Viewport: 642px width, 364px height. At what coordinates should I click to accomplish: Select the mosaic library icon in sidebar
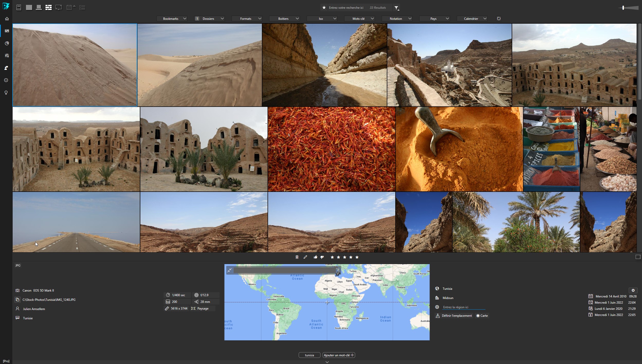pyautogui.click(x=7, y=31)
